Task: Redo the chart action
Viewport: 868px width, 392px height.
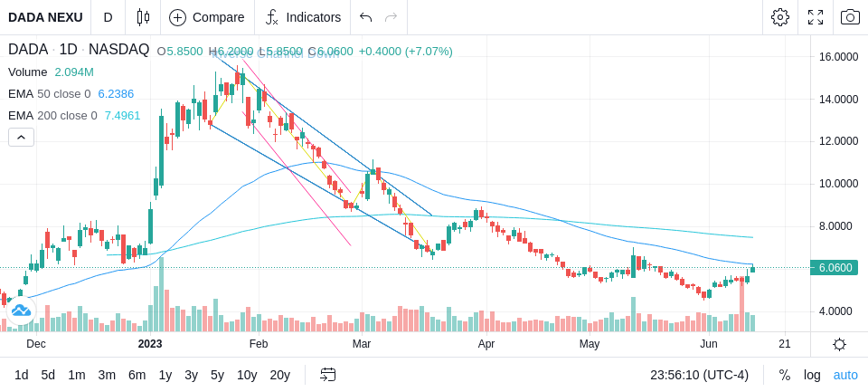Action: pyautogui.click(x=392, y=17)
